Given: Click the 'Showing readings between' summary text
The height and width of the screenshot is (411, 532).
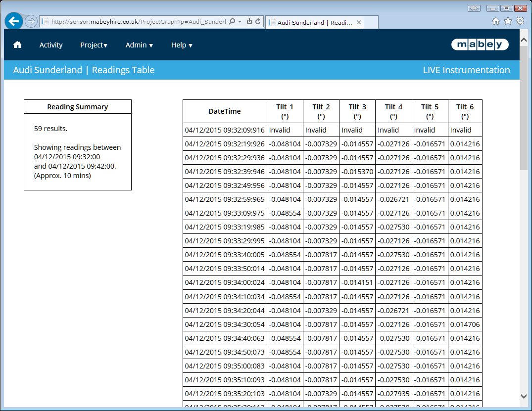Looking at the screenshot, I should pos(77,147).
